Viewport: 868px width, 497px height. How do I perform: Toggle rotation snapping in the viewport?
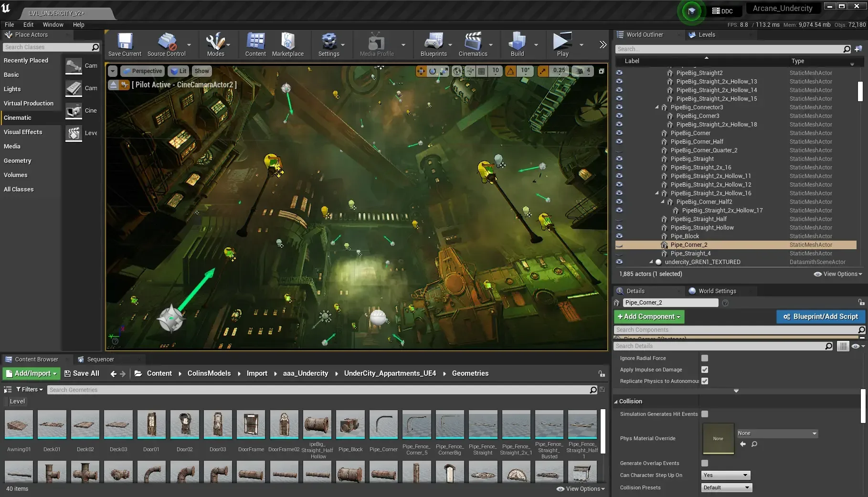pos(510,71)
